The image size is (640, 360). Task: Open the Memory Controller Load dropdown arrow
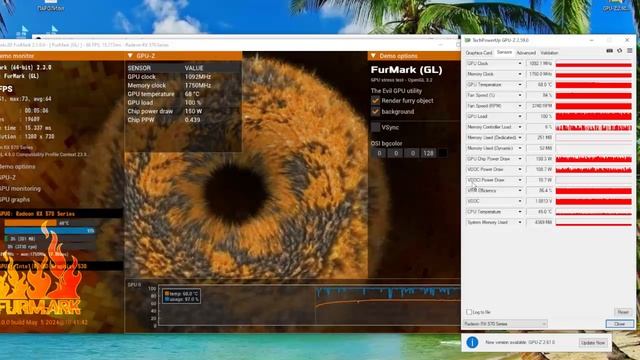coord(520,127)
